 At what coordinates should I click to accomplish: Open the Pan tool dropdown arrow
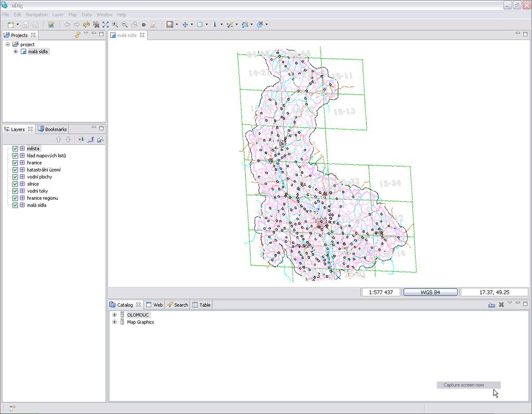pyautogui.click(x=192, y=24)
